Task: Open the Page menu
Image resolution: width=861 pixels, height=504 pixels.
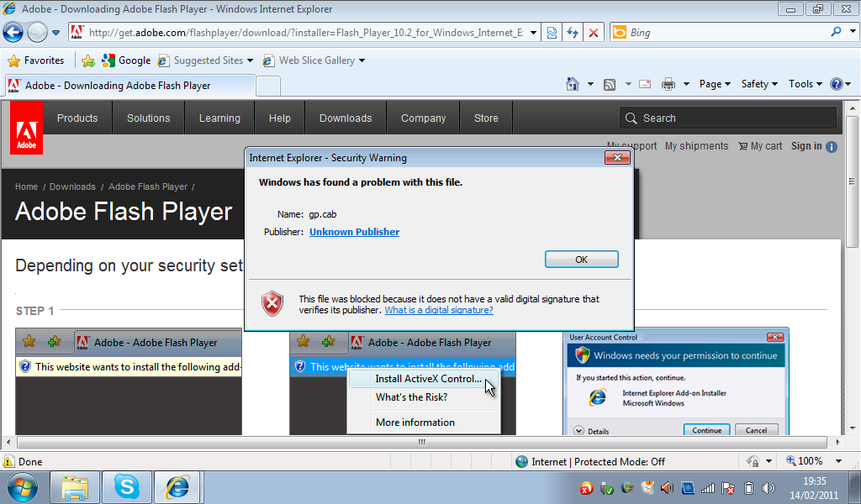Action: click(715, 84)
